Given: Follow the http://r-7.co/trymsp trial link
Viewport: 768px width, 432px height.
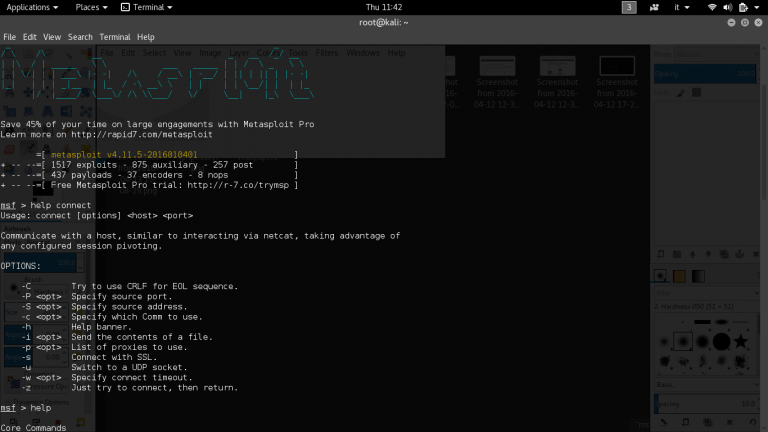Looking at the screenshot, I should (238, 185).
